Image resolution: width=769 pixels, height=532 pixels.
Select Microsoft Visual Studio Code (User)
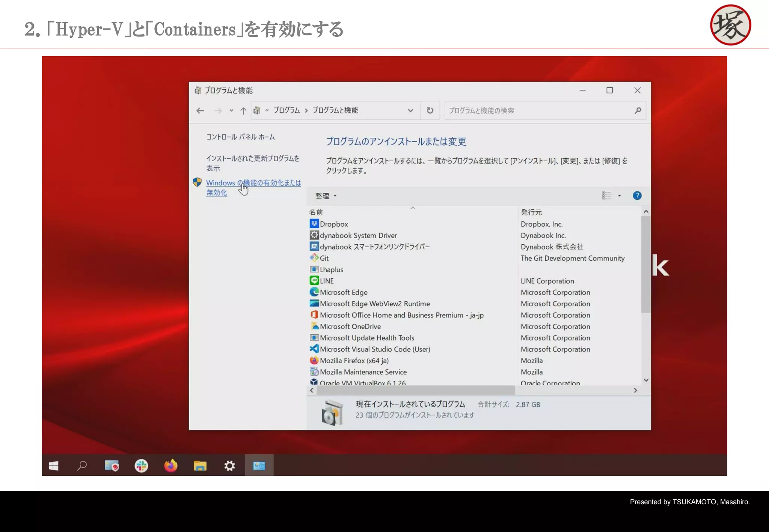(x=375, y=349)
